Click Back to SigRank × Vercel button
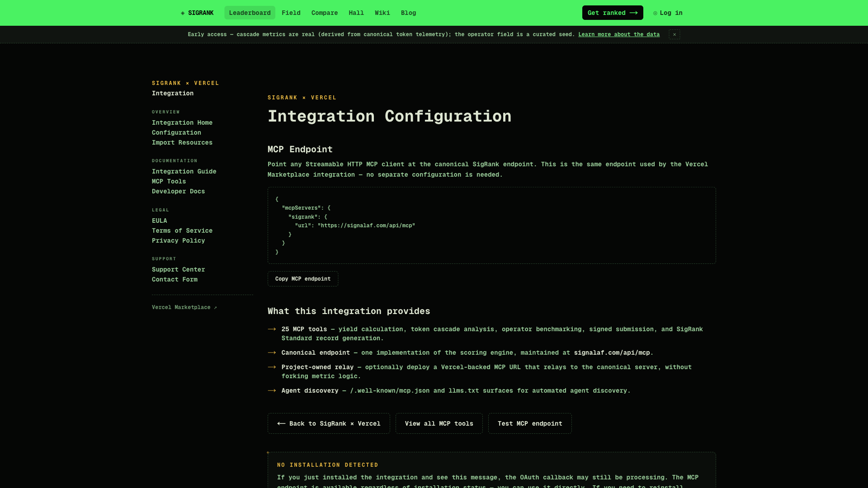The image size is (868, 488). point(329,423)
